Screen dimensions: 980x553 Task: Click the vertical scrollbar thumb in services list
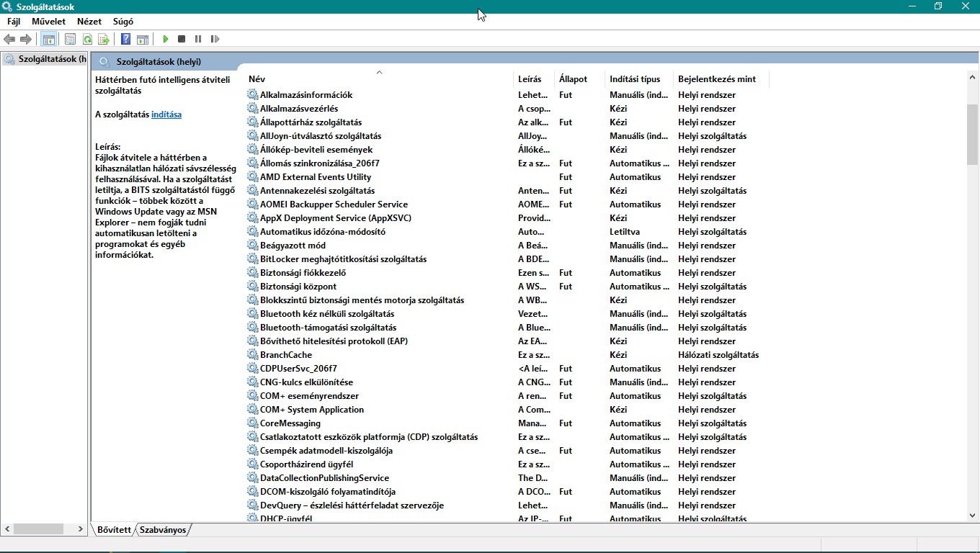click(x=972, y=135)
